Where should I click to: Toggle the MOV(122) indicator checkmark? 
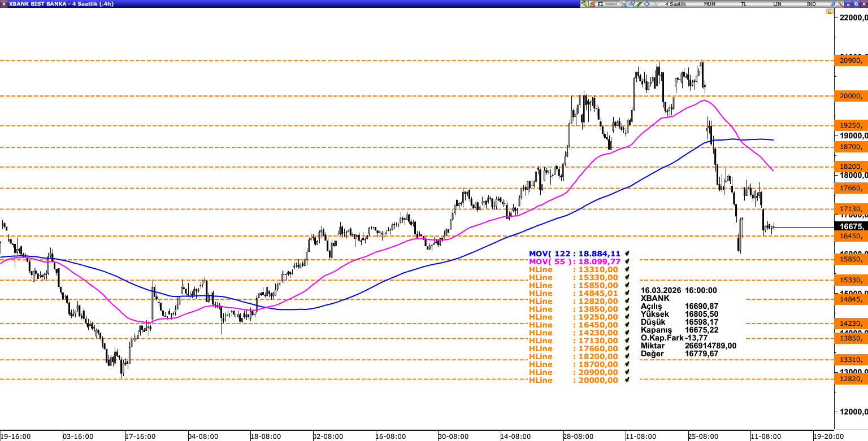pyautogui.click(x=627, y=254)
